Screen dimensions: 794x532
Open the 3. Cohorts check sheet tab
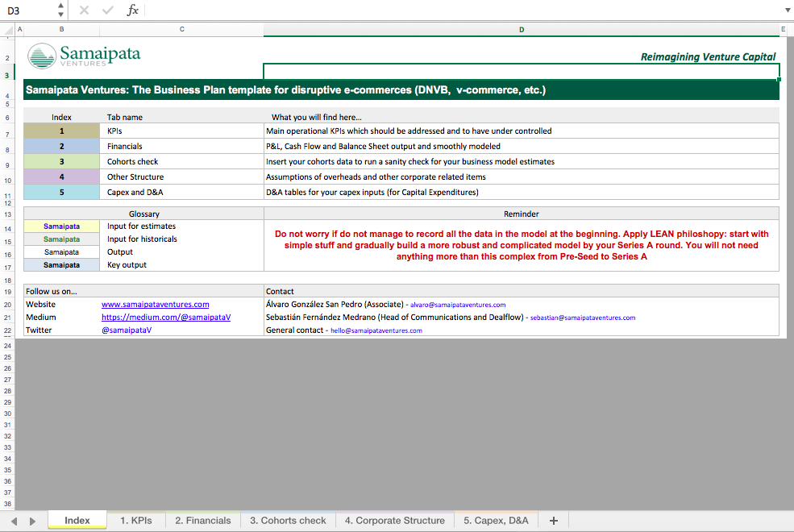(x=288, y=521)
